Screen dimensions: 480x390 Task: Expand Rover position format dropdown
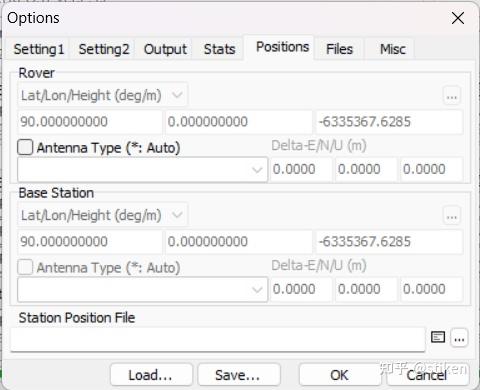coord(102,95)
